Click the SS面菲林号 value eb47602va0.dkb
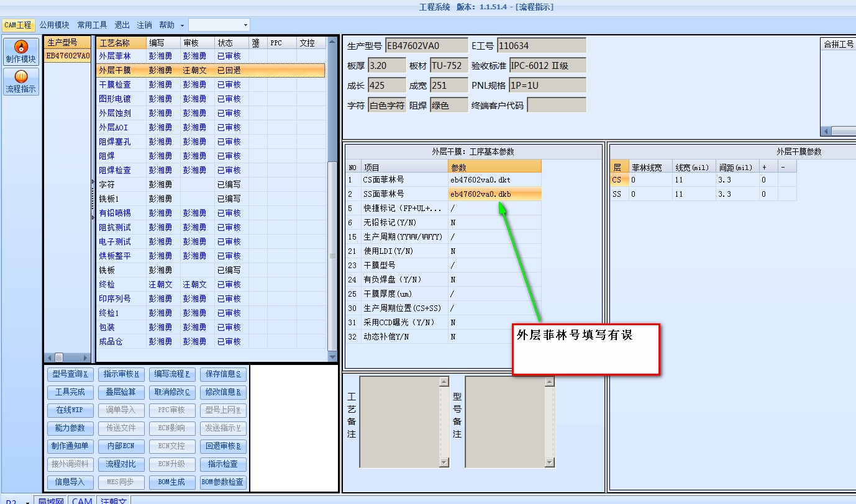This screenshot has width=856, height=504. point(494,194)
